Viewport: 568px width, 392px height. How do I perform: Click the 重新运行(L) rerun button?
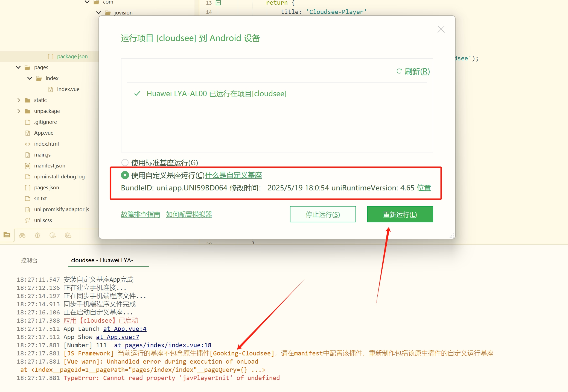(x=400, y=214)
